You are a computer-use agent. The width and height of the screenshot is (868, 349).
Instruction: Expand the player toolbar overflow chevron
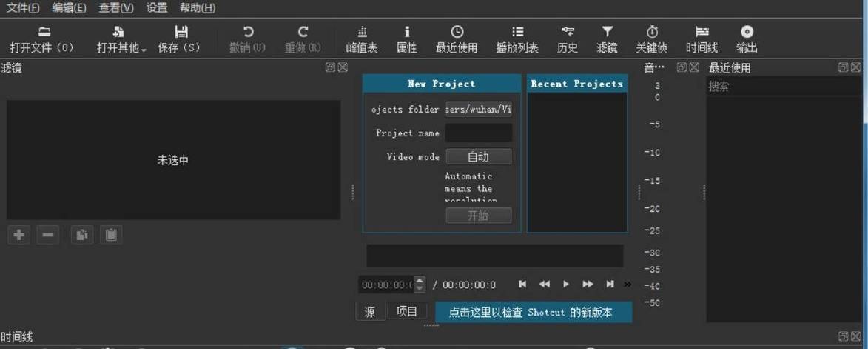coord(628,285)
